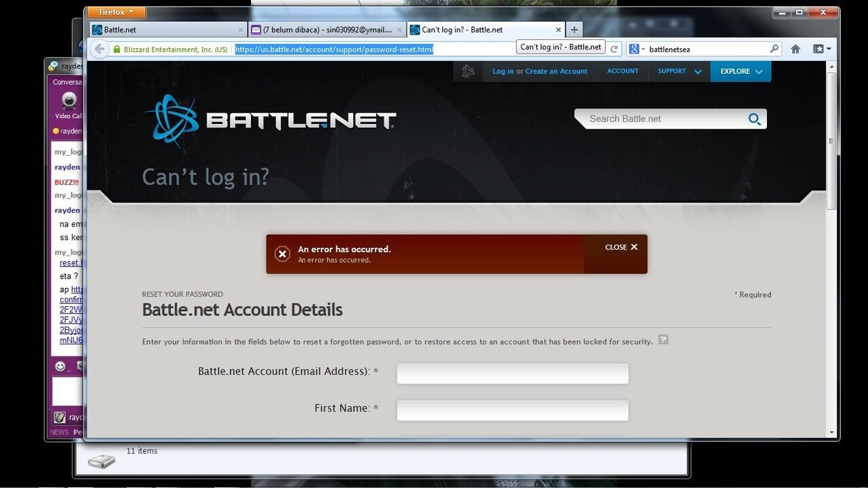Click the battle.net URL in address bar
This screenshot has height=488, width=868.
tap(334, 49)
